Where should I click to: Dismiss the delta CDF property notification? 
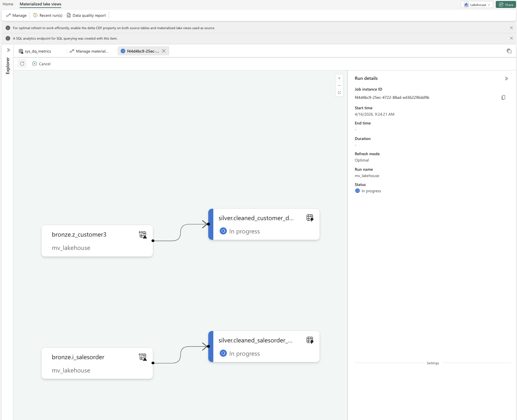(x=511, y=28)
